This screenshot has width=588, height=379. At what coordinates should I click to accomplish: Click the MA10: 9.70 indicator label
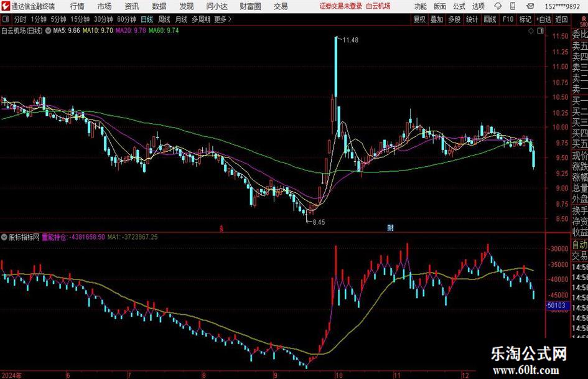coord(98,30)
